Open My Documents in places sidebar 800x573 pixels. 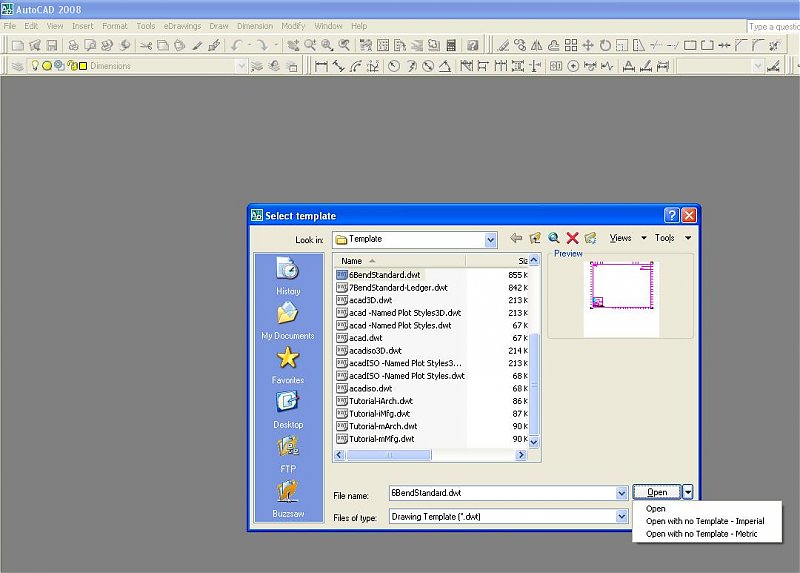(288, 321)
